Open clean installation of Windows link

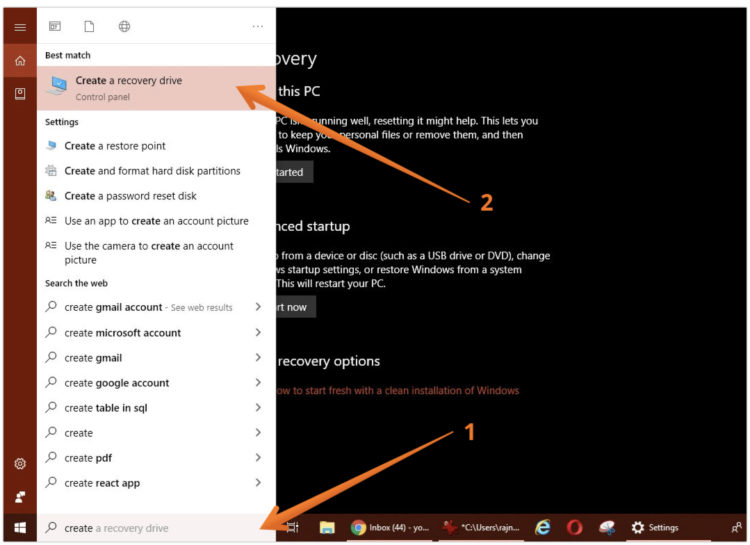[397, 390]
